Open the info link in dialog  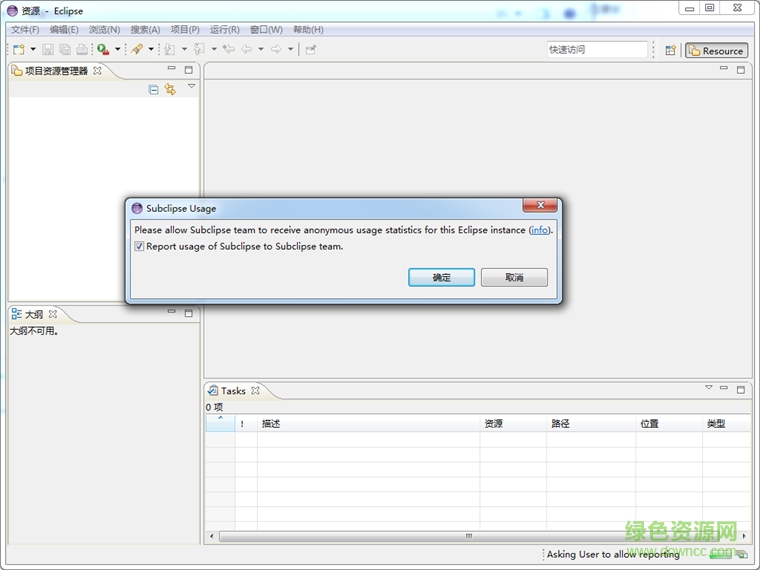click(x=539, y=230)
